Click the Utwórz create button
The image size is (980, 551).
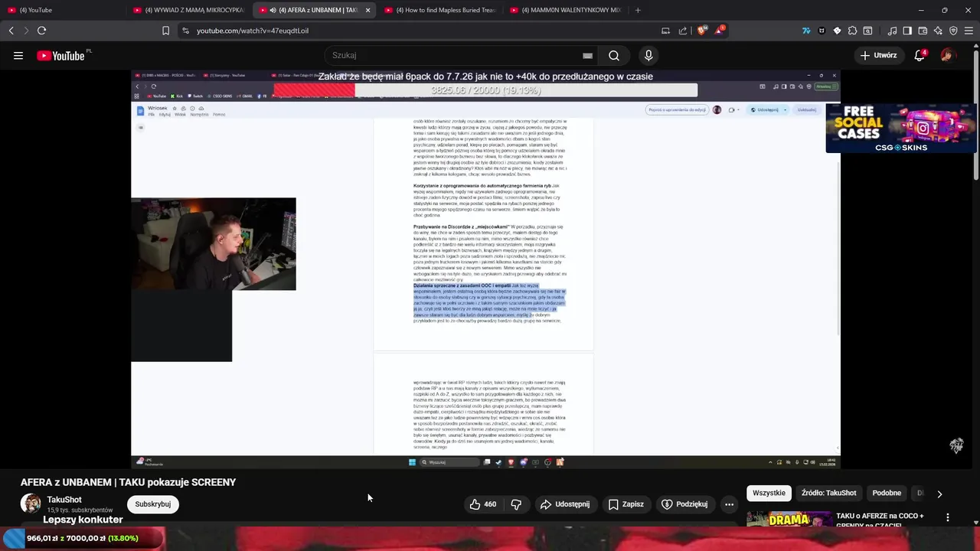click(878, 55)
